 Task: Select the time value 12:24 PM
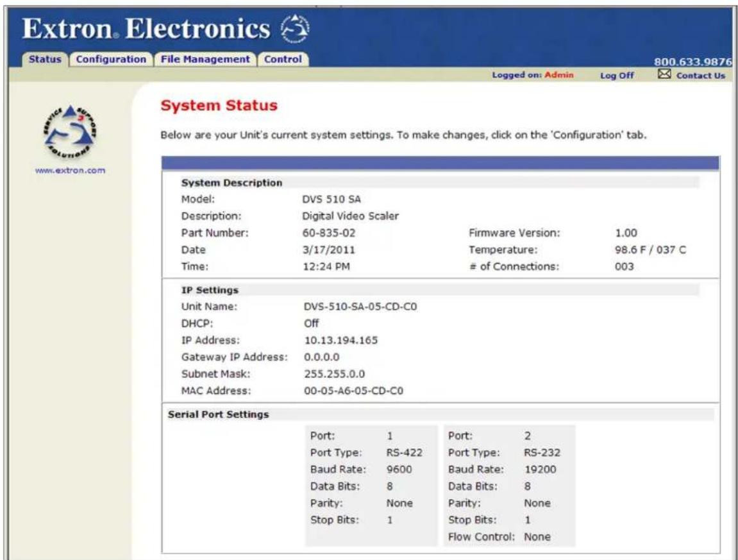pyautogui.click(x=326, y=267)
